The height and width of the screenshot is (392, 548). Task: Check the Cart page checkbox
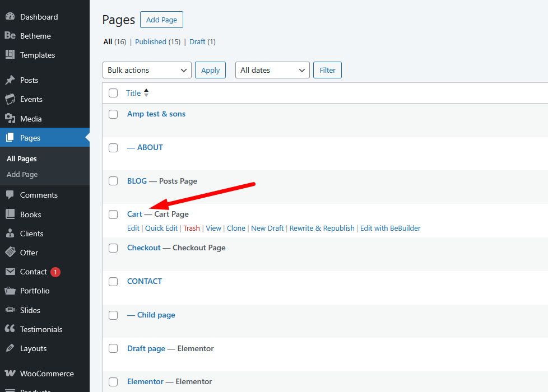113,214
